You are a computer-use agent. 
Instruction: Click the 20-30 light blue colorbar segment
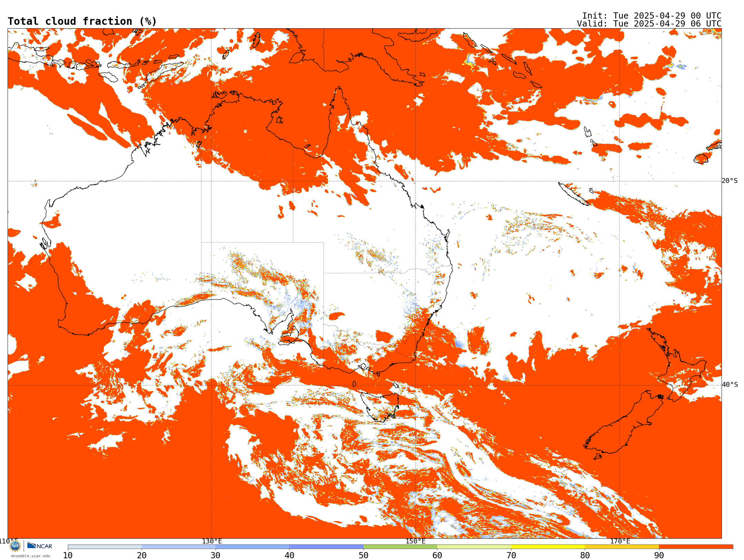click(178, 547)
